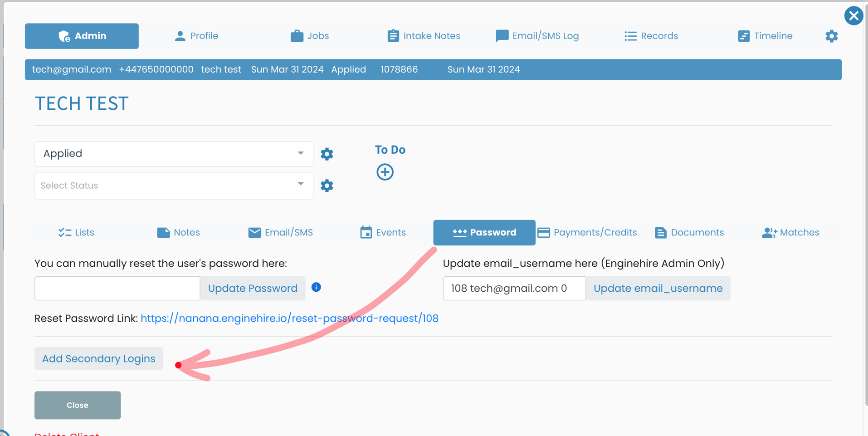Open the Admin shield icon tab
The width and height of the screenshot is (868, 436).
tap(64, 36)
